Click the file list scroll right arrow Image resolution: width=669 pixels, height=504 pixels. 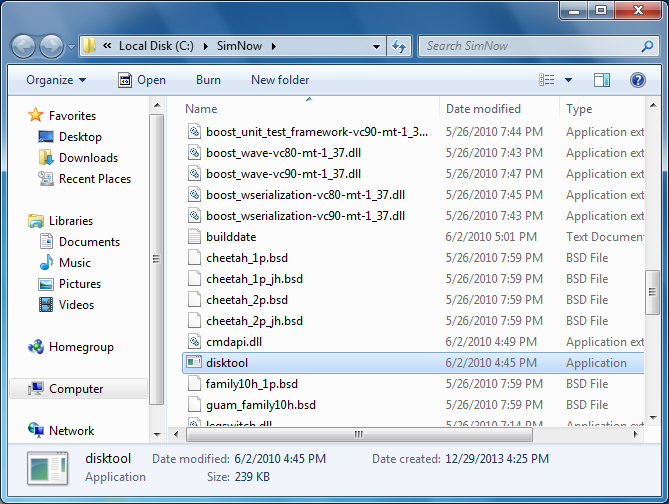(x=635, y=434)
